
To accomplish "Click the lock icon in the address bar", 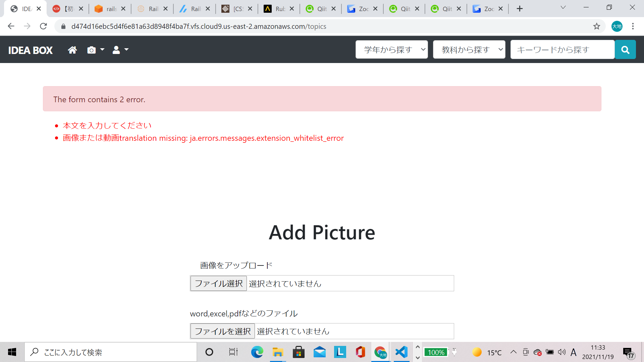I will point(63,26).
